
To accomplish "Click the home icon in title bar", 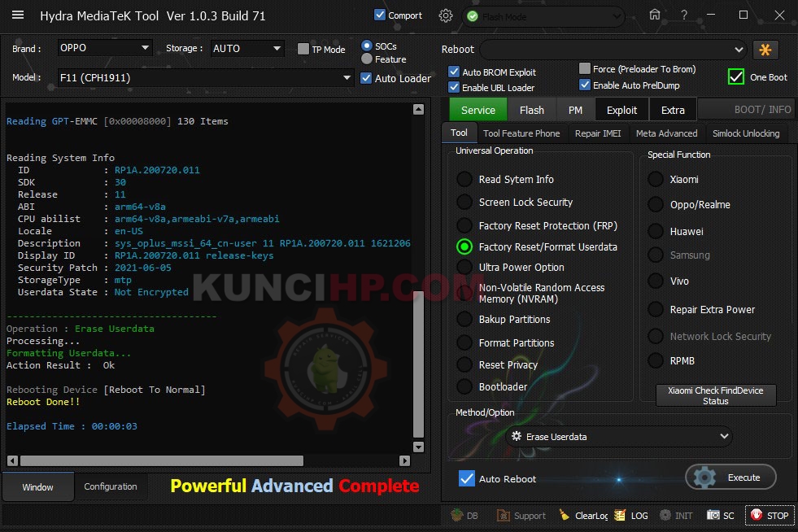I will pos(655,15).
